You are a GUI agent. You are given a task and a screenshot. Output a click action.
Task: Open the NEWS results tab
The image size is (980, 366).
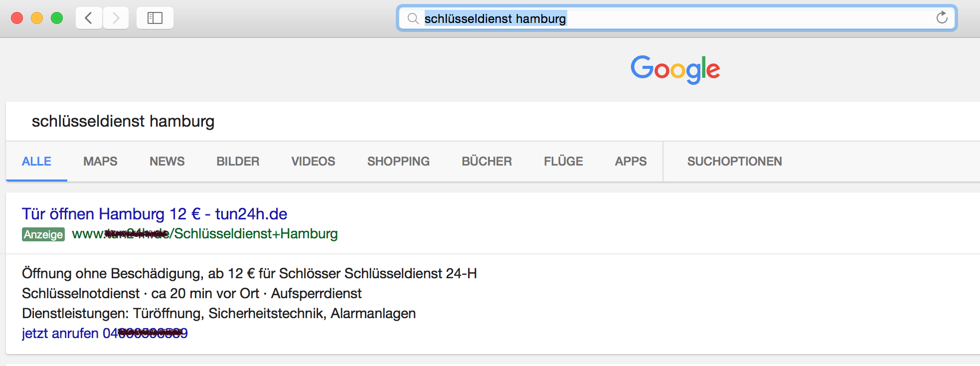pos(166,161)
